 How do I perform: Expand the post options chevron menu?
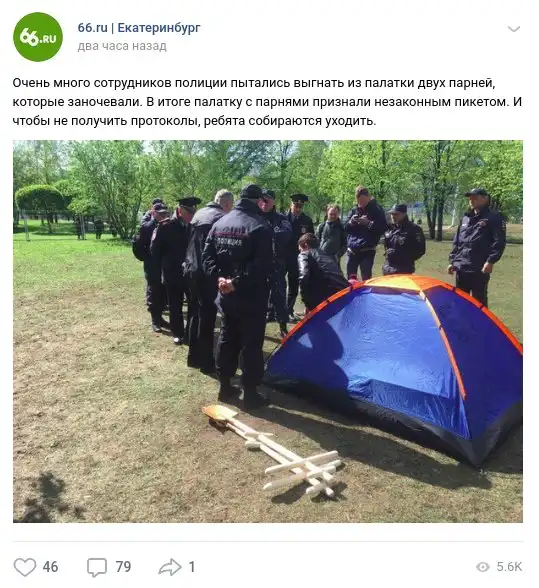coord(513,29)
